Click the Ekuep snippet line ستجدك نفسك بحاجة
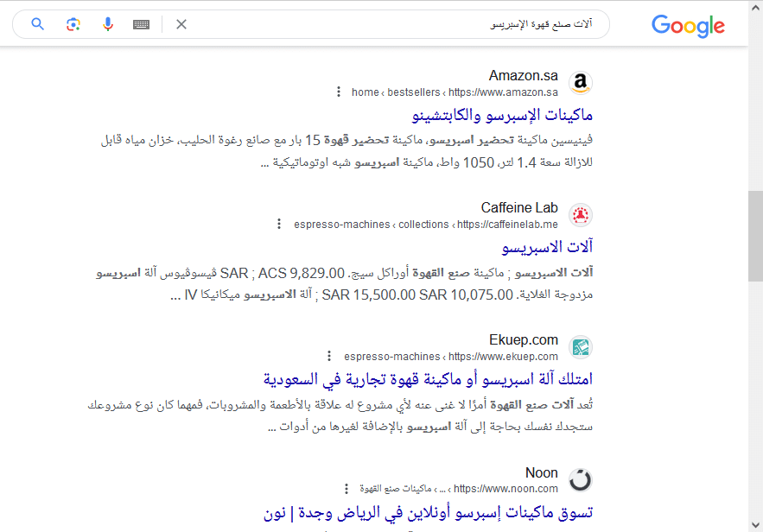 click(430, 427)
